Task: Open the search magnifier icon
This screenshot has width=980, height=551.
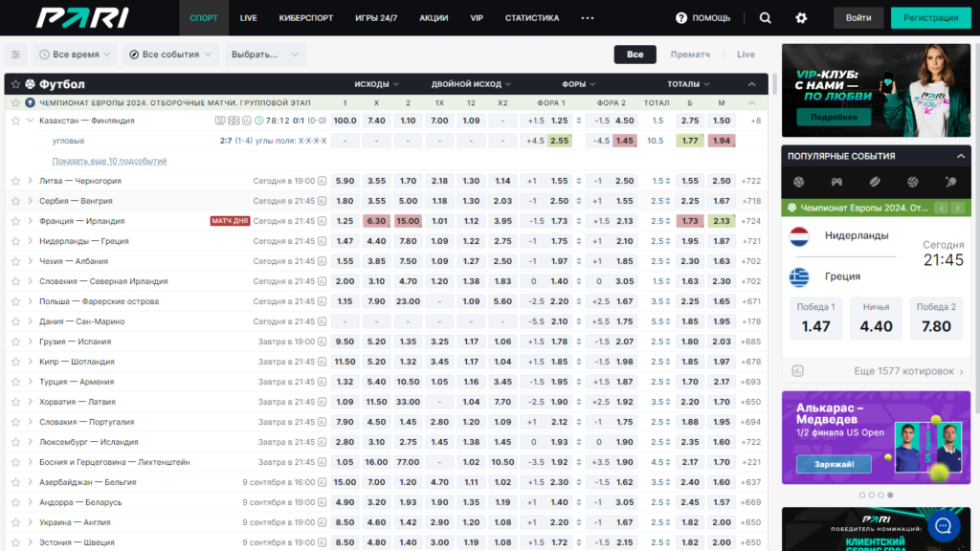Action: tap(765, 18)
